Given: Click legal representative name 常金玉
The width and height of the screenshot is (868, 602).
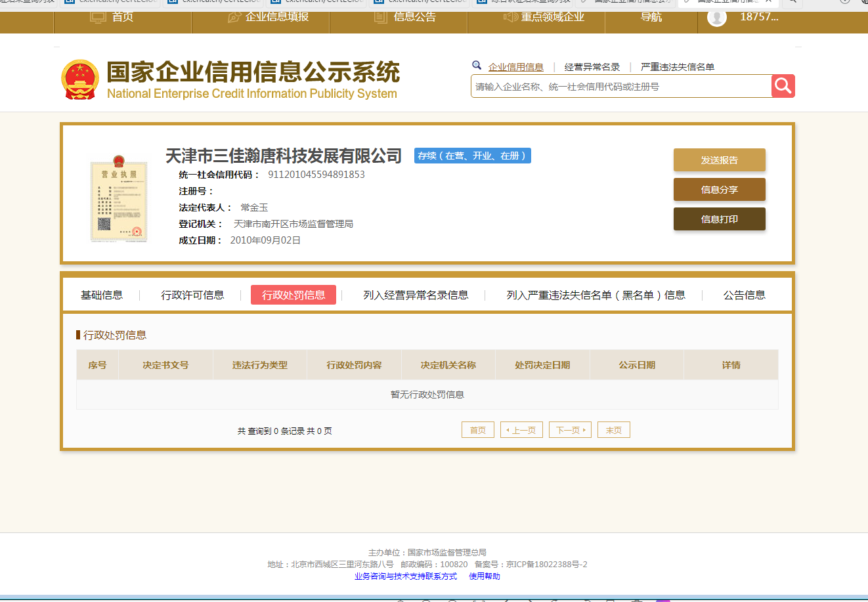Looking at the screenshot, I should [254, 207].
